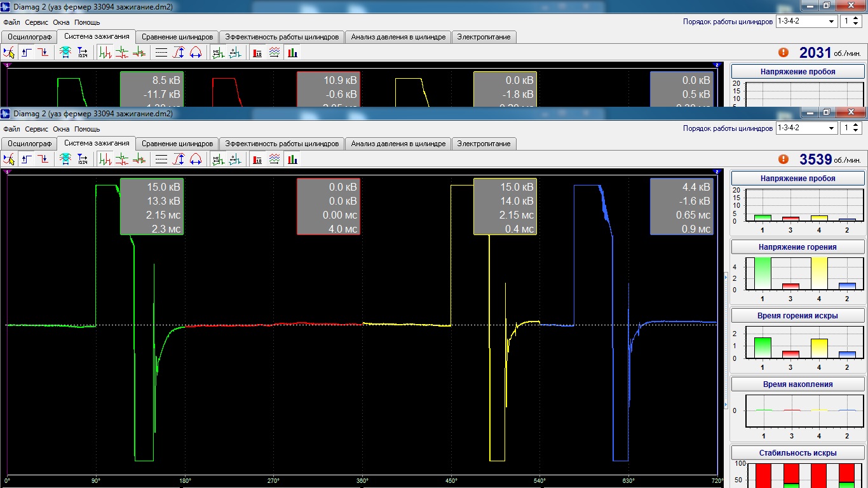
Task: Click Время горения искры panel button
Action: coord(797,316)
